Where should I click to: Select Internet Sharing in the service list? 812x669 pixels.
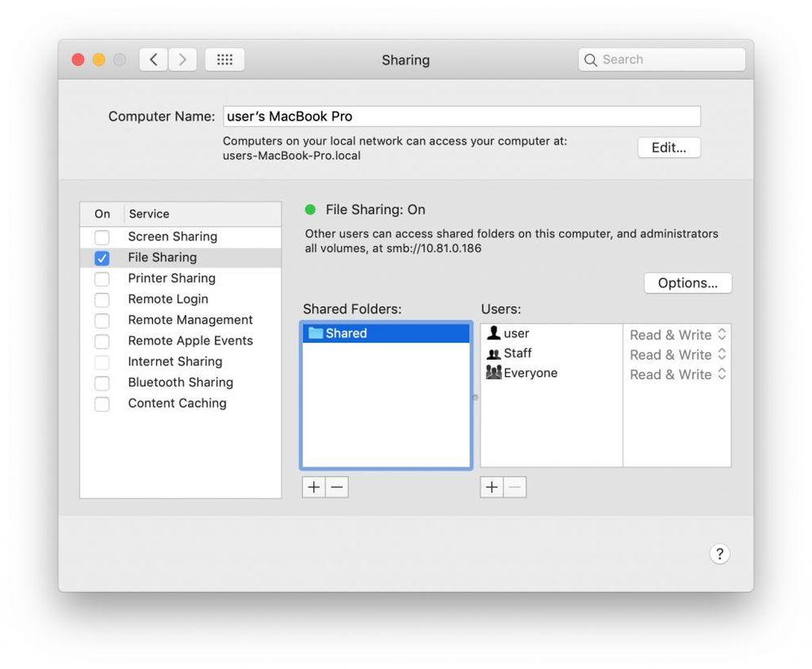coord(181,361)
